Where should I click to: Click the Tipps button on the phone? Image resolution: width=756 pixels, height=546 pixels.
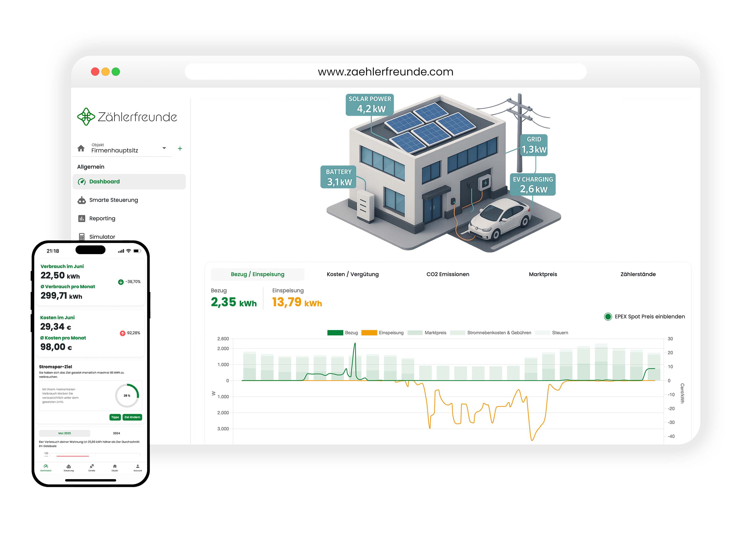point(115,417)
